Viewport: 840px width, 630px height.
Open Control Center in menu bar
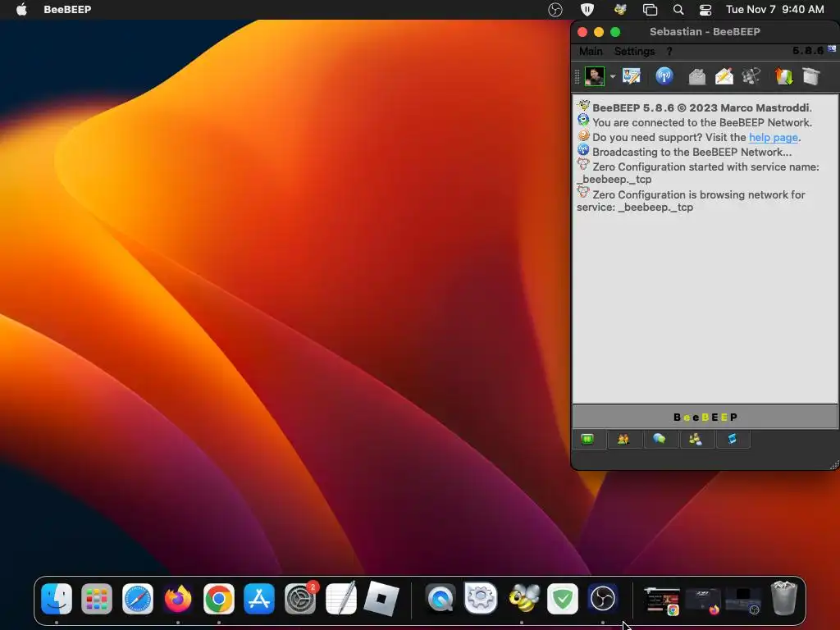705,9
